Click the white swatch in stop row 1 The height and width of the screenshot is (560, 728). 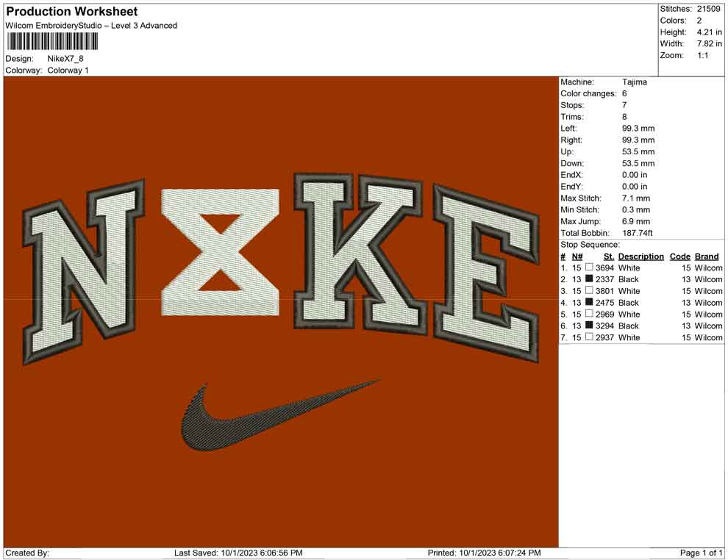coord(589,268)
